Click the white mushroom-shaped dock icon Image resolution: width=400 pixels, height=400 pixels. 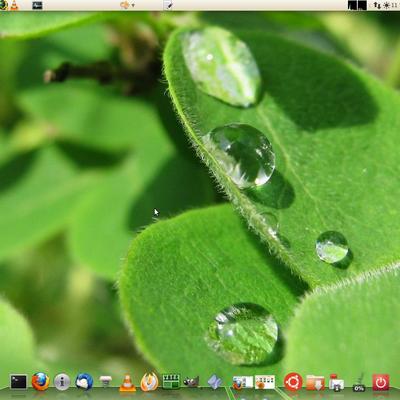click(106, 382)
